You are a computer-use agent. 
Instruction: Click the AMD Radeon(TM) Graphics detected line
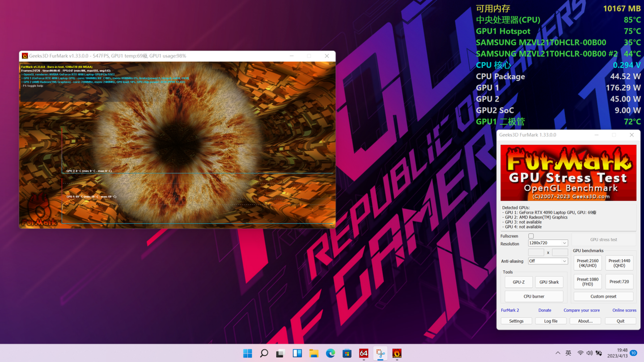(x=535, y=217)
